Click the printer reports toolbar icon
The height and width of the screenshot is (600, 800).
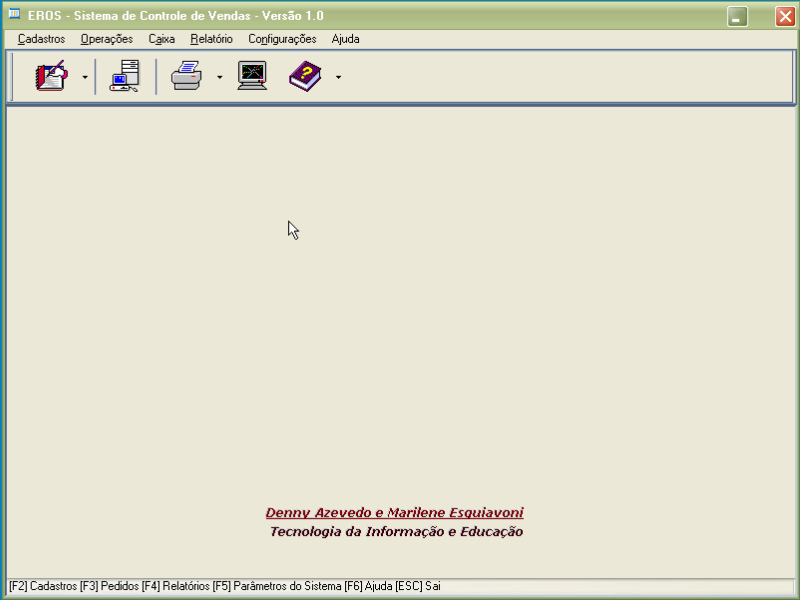pyautogui.click(x=187, y=76)
